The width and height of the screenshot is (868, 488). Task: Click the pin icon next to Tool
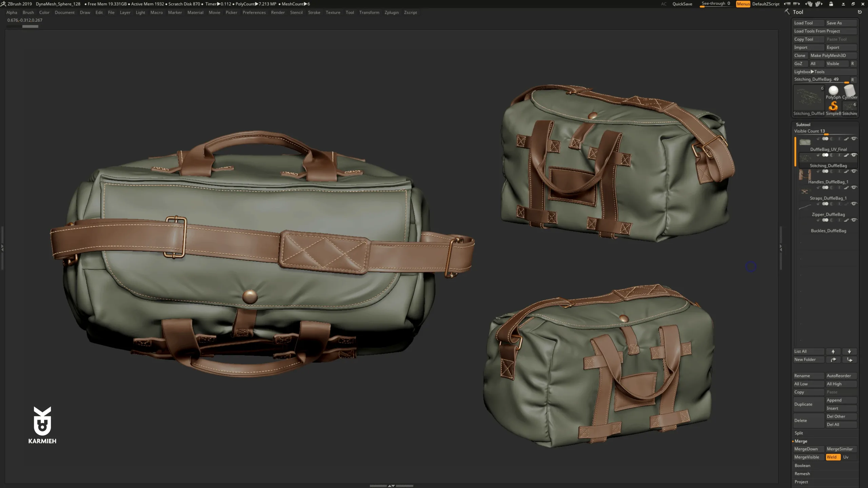(787, 12)
